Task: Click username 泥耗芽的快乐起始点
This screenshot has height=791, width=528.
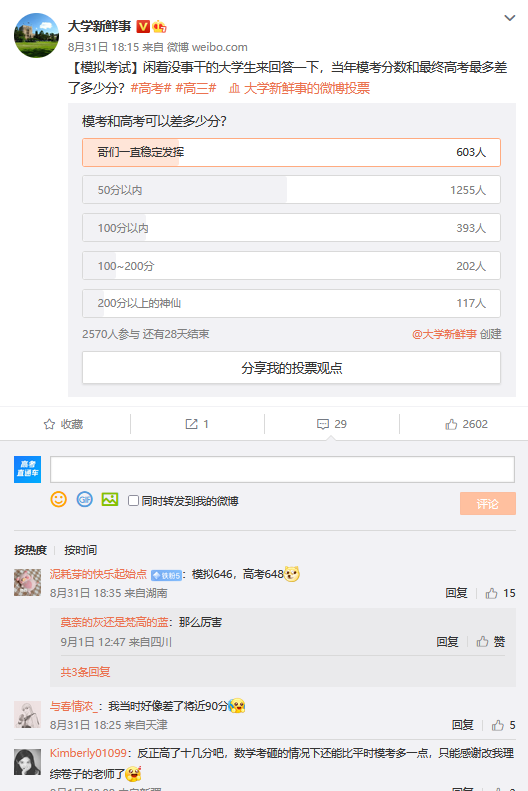Action: [98, 574]
